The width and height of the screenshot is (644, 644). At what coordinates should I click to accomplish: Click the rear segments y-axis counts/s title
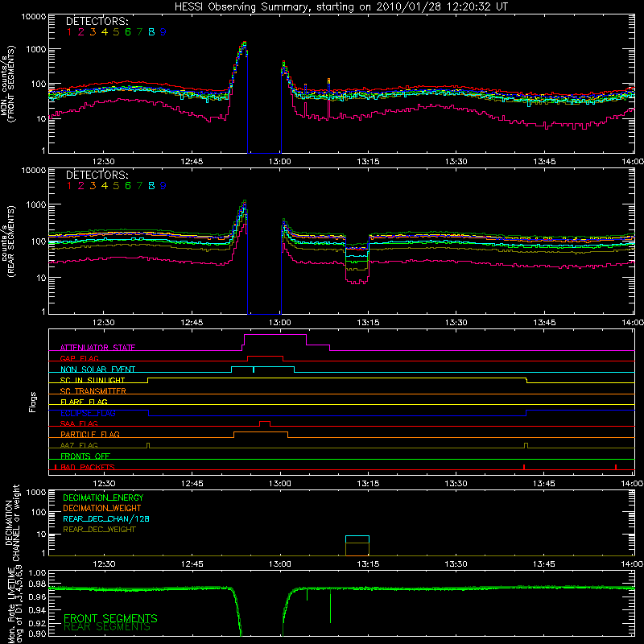point(7,242)
